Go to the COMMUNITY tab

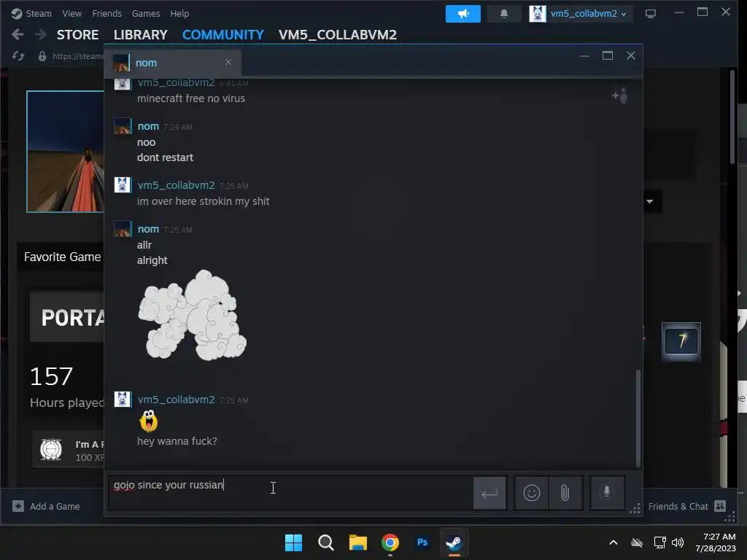click(223, 35)
